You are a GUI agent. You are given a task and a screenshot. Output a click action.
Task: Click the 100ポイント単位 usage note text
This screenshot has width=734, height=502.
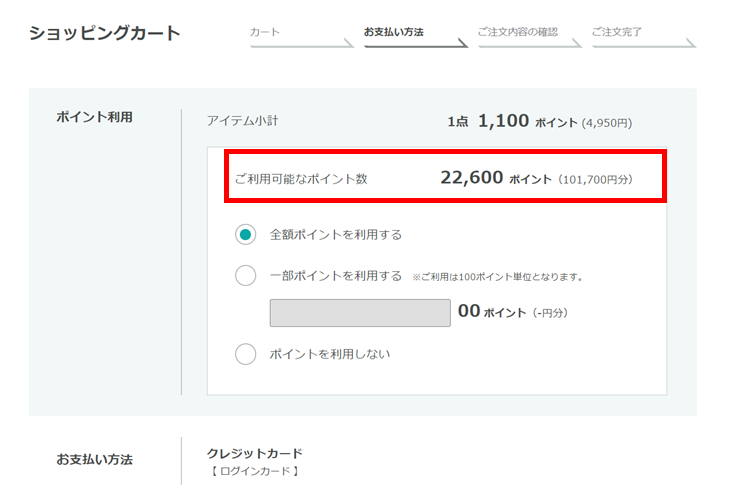point(497,277)
